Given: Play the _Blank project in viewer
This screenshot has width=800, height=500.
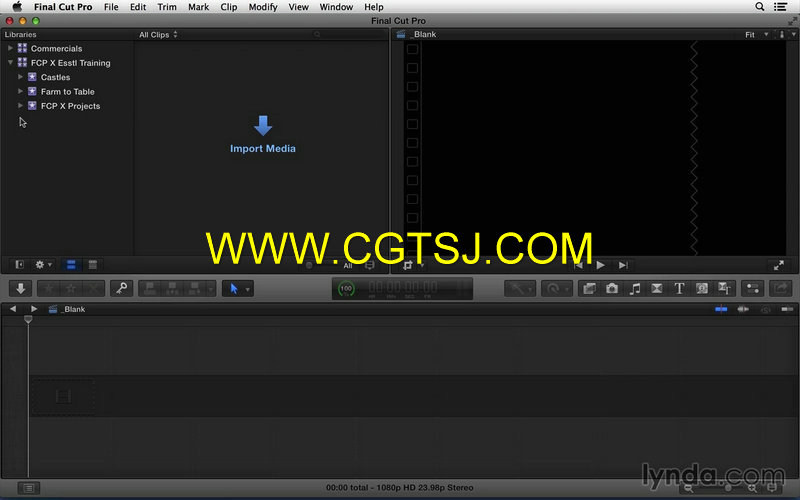Looking at the screenshot, I should click(x=601, y=265).
